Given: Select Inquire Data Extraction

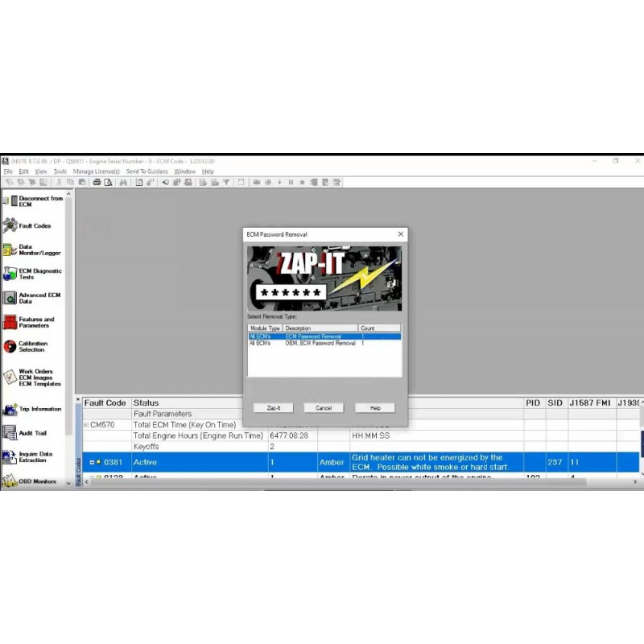Looking at the screenshot, I should click(32, 458).
